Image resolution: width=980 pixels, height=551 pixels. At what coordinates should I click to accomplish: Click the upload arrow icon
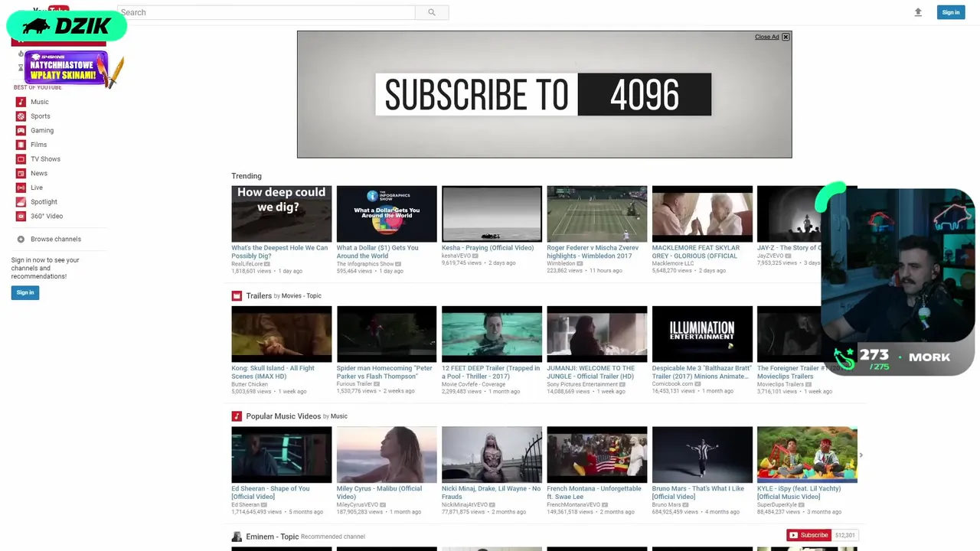click(918, 12)
